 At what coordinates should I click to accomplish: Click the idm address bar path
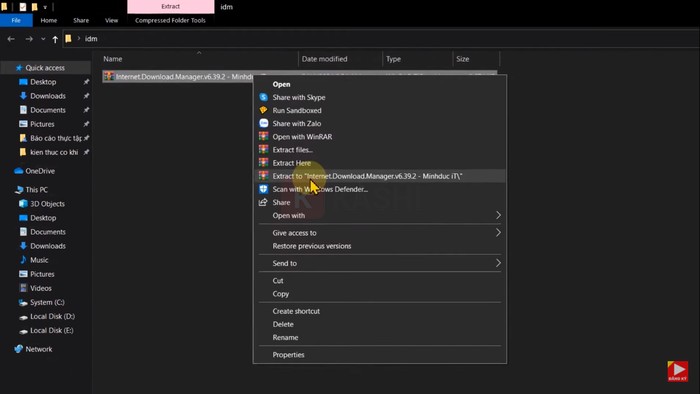pos(91,39)
